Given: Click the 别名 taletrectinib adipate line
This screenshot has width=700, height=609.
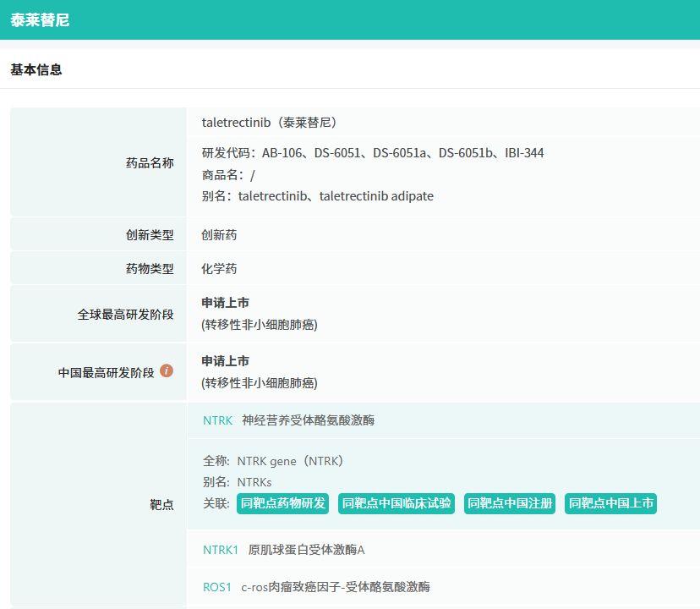Looking at the screenshot, I should pos(317,196).
